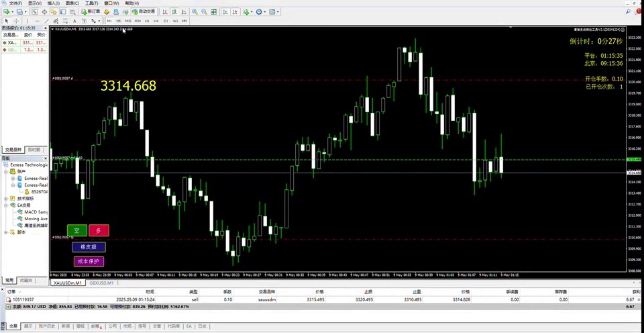The width and height of the screenshot is (644, 333).
Task: Open the 工具(T) menu
Action: [92, 3]
